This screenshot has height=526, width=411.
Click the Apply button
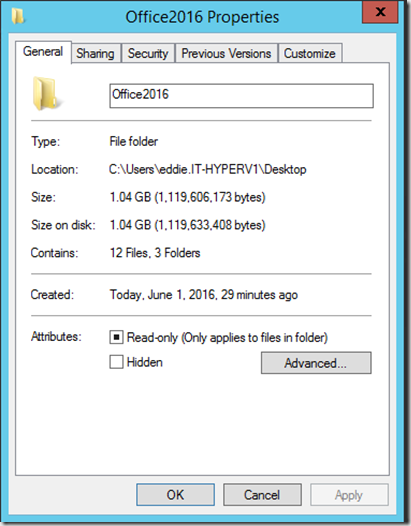(349, 494)
